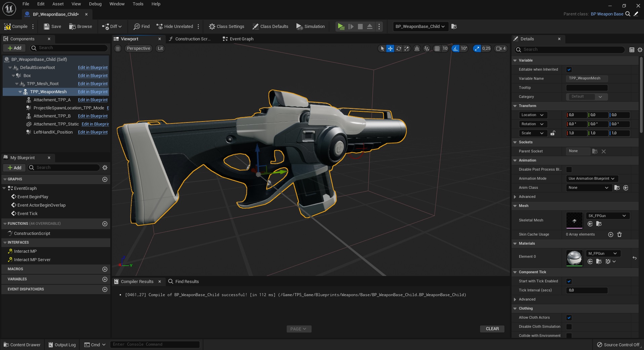Add a new function with plus icon
The height and width of the screenshot is (350, 644).
click(x=105, y=224)
